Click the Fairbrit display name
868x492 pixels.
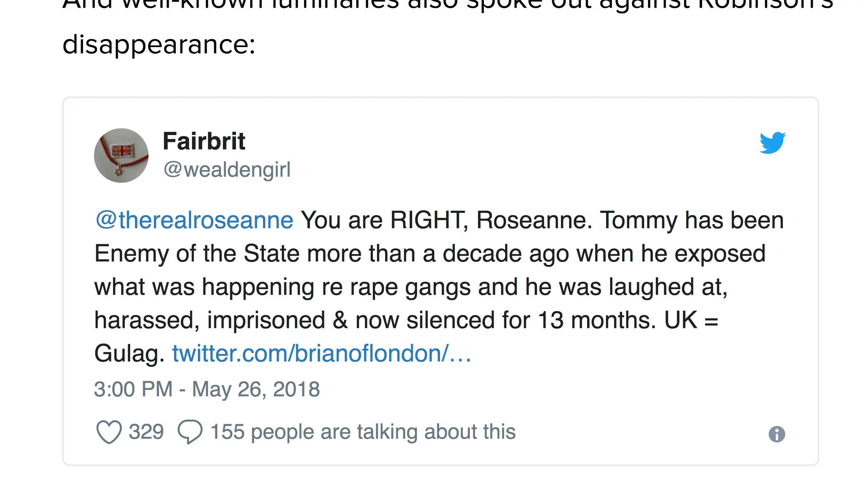[x=204, y=141]
